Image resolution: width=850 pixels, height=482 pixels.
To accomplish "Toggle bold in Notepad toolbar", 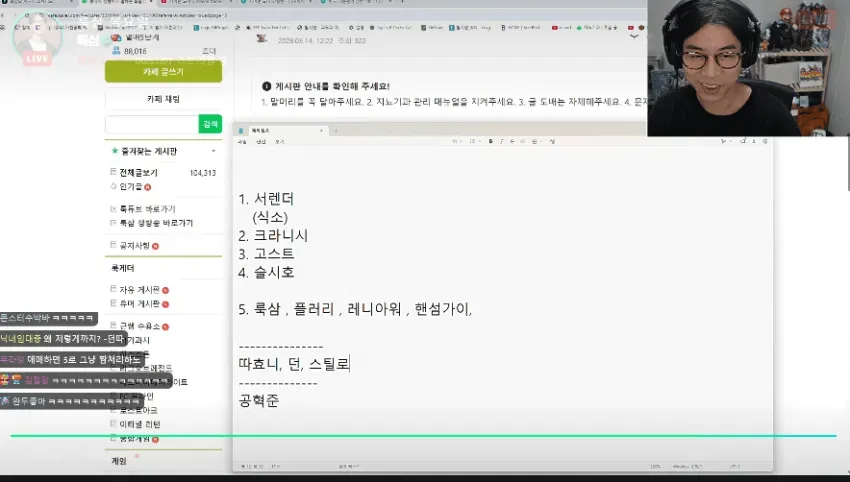I will 491,142.
